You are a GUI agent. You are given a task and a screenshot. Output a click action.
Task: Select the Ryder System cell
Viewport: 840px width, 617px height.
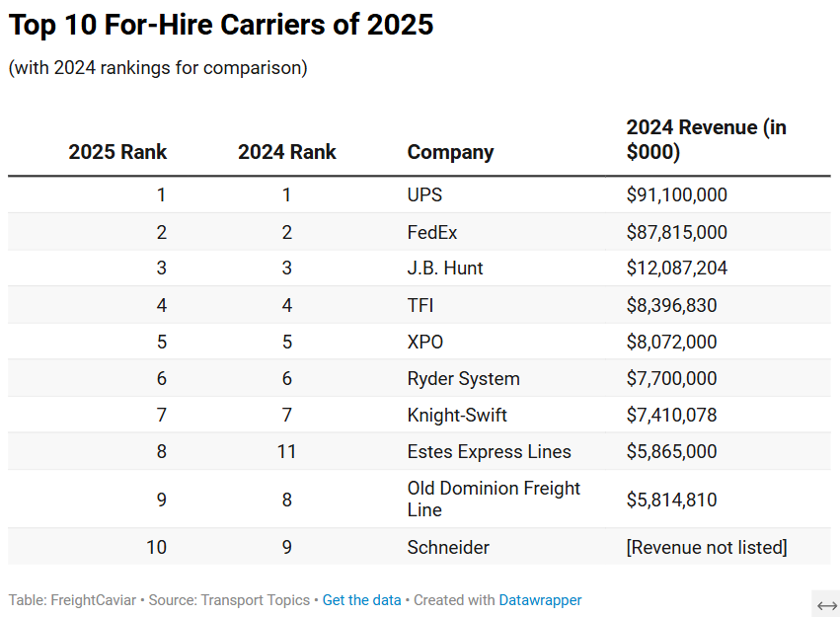[x=463, y=378]
